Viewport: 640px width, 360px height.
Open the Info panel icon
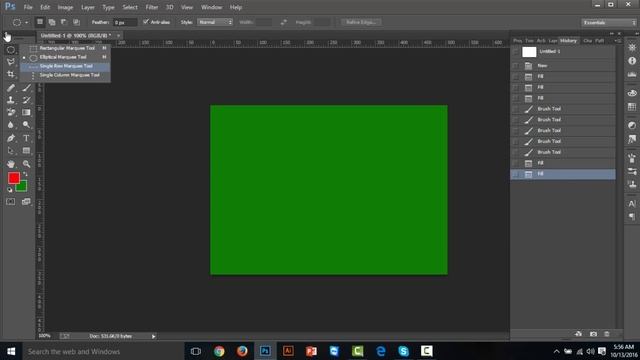coord(632,61)
